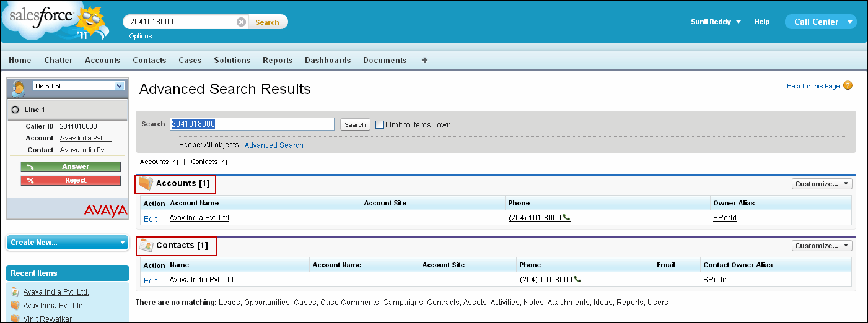The image size is (868, 323).
Task: Open recent item Avaya India Pvt. Ltd.
Action: [x=56, y=292]
